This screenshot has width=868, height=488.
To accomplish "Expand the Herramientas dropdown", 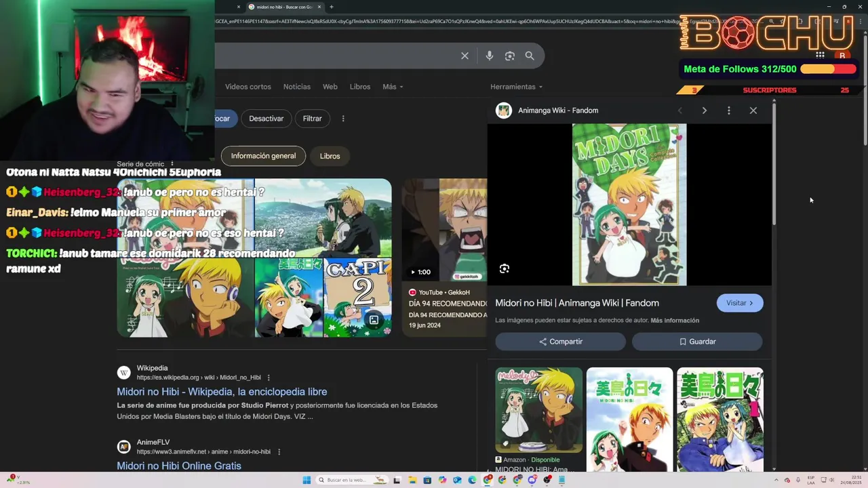I will click(x=516, y=87).
